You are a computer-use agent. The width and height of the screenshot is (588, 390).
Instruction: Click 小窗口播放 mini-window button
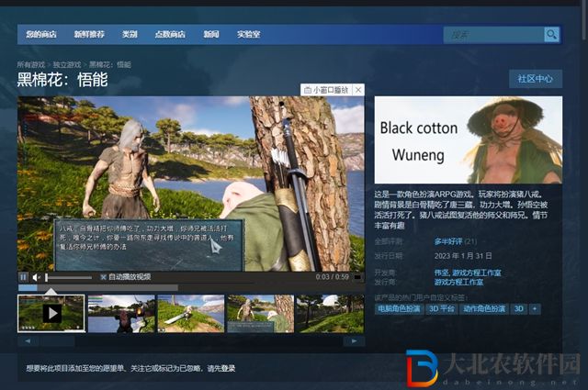pyautogui.click(x=326, y=90)
